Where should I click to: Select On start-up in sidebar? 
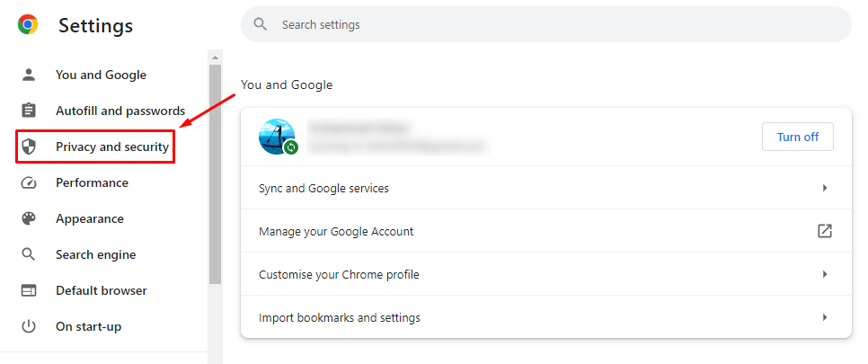tap(89, 327)
